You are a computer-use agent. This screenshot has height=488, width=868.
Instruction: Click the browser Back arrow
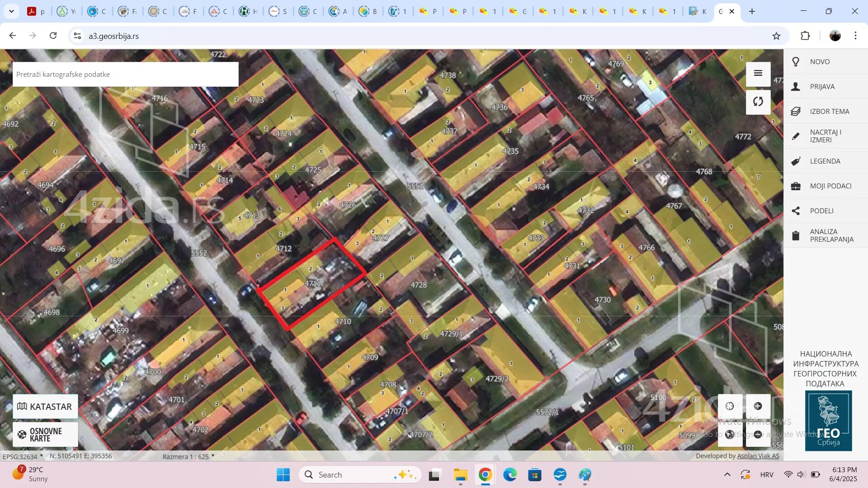tap(13, 36)
